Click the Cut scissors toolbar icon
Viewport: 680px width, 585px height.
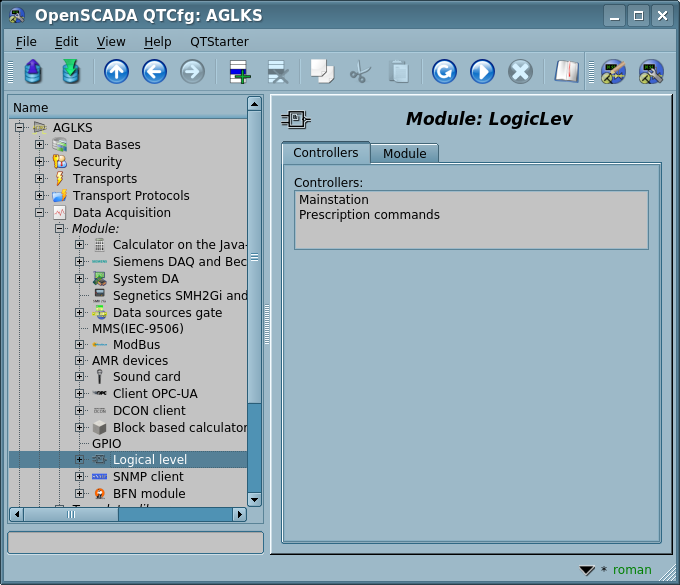click(360, 72)
